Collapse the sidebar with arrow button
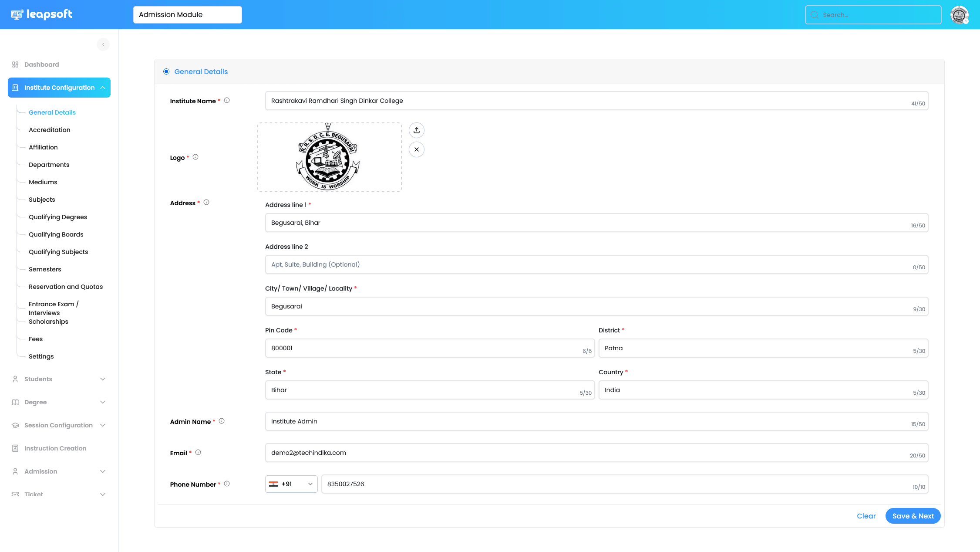The width and height of the screenshot is (980, 552). pos(103,44)
